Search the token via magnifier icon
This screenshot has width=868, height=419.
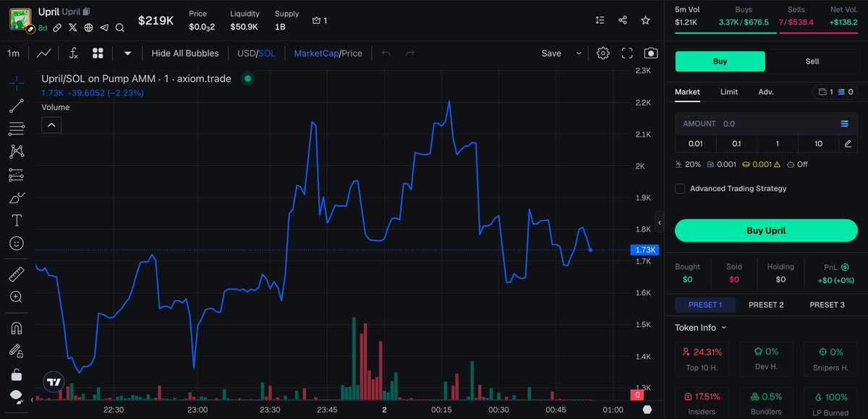coord(120,27)
